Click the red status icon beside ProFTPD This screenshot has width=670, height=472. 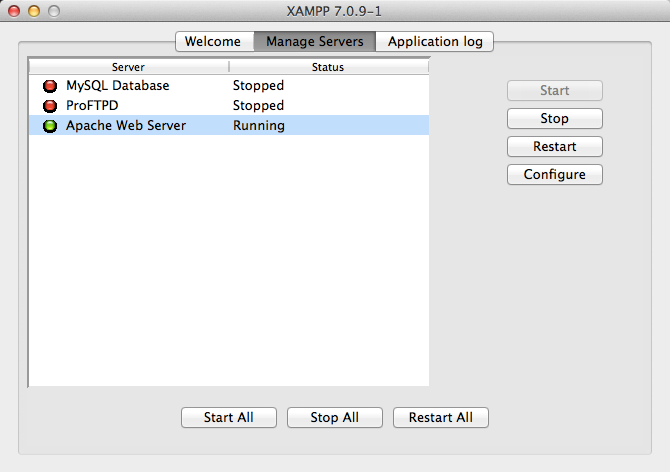(50, 106)
